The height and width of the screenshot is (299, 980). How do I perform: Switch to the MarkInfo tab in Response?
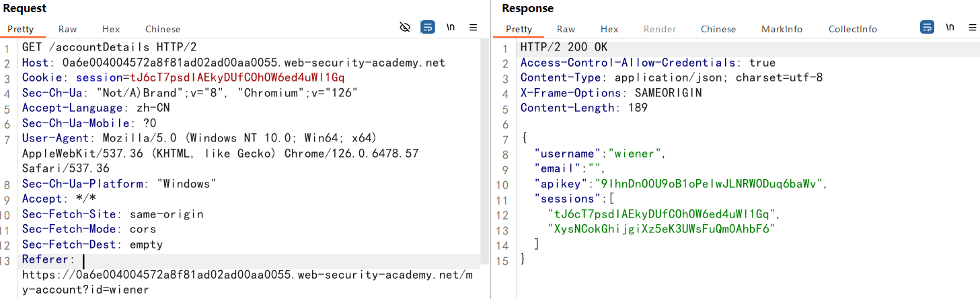[x=782, y=29]
